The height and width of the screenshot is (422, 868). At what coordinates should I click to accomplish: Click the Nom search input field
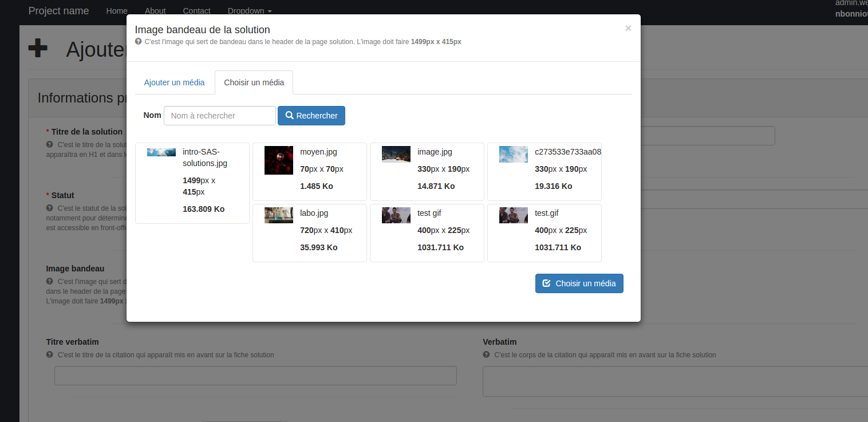click(x=220, y=116)
